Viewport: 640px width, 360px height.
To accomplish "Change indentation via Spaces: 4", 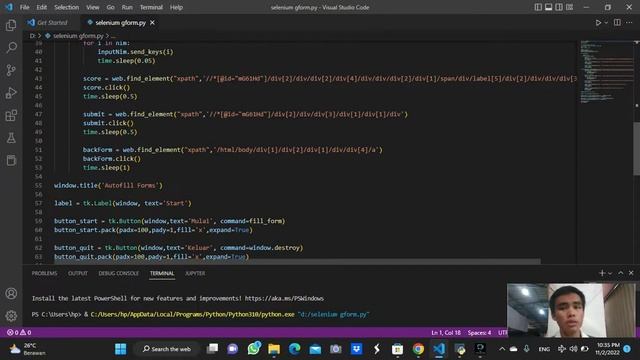I will tap(479, 333).
